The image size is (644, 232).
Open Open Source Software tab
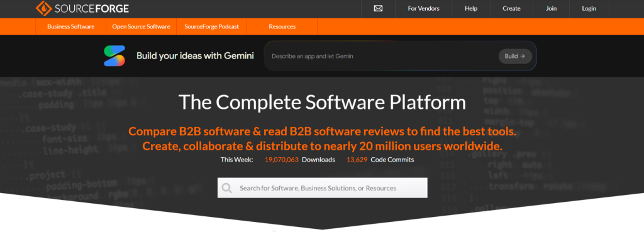coord(142,26)
